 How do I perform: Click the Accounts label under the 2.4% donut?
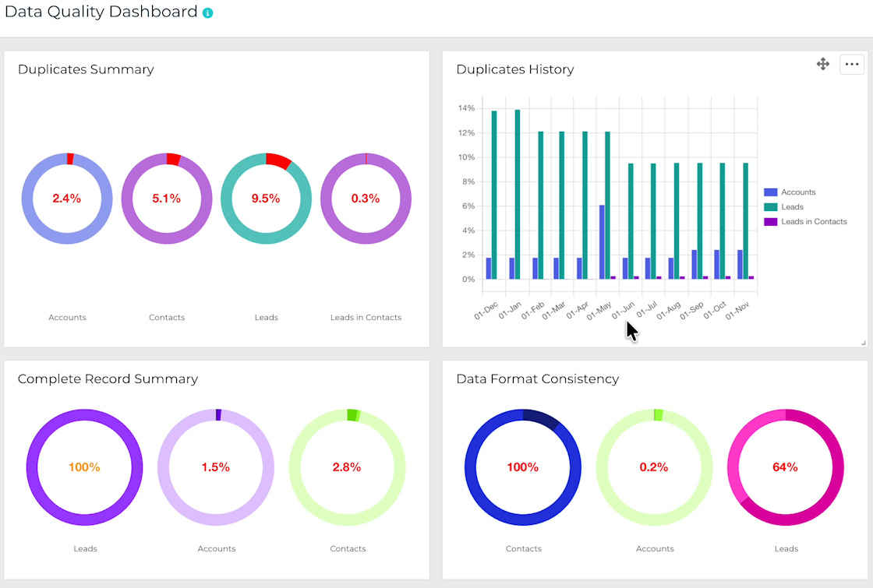pyautogui.click(x=67, y=317)
